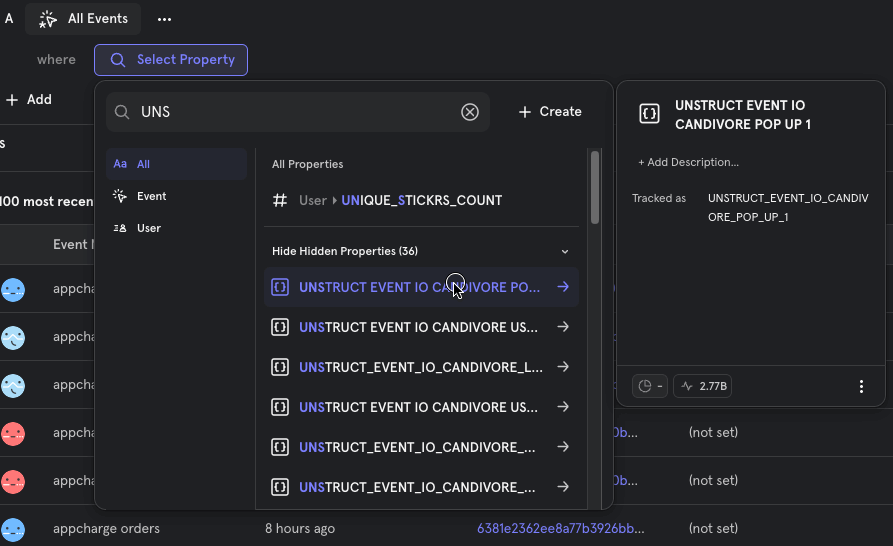Open the three-dot menu beside All Events
Viewport: 893px width, 546px height.
pos(164,19)
